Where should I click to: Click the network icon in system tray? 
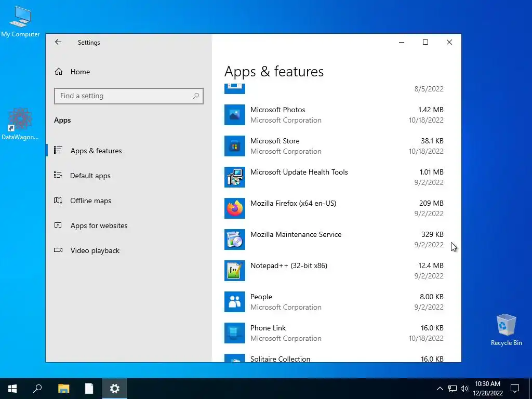453,389
